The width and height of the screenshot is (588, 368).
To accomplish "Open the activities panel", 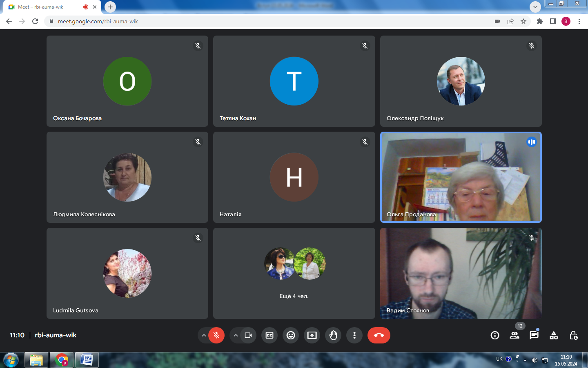I will [554, 335].
